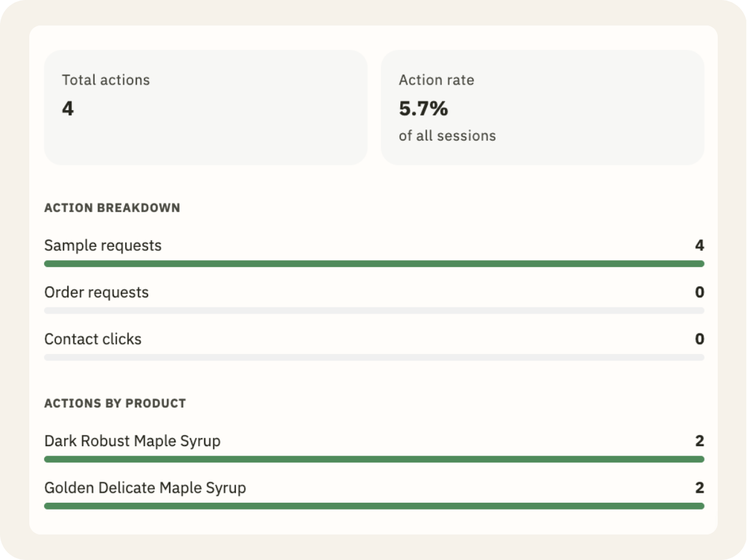Click the Dark Robust Maple Syrup progress bar

click(374, 459)
